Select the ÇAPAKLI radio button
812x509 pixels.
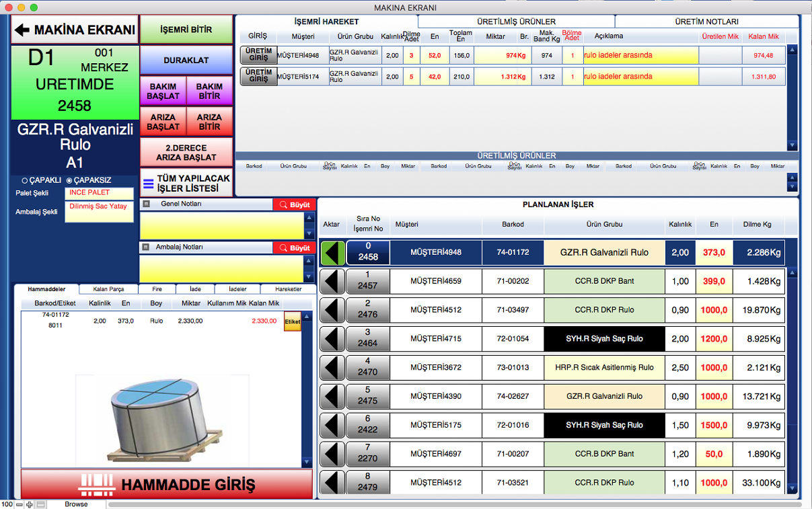click(x=25, y=180)
